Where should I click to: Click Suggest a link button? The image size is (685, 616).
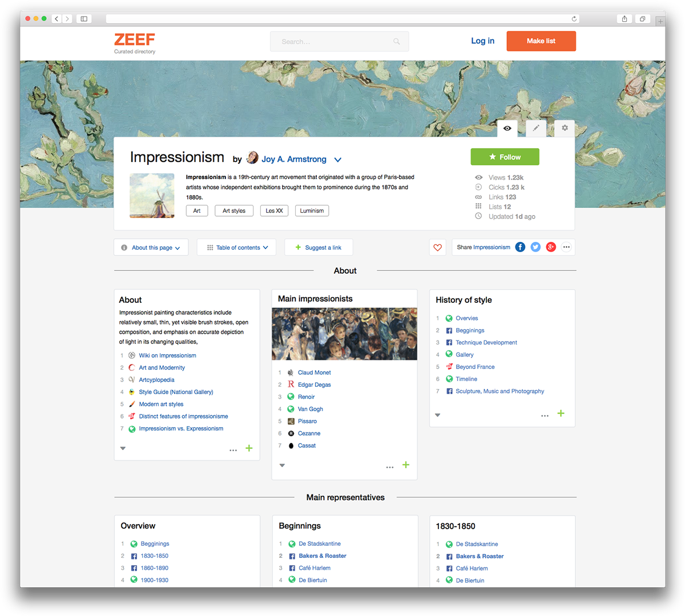(319, 248)
